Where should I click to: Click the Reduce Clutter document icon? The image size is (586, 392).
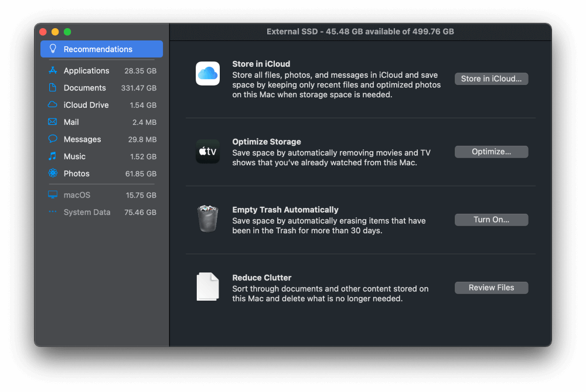[x=207, y=287]
